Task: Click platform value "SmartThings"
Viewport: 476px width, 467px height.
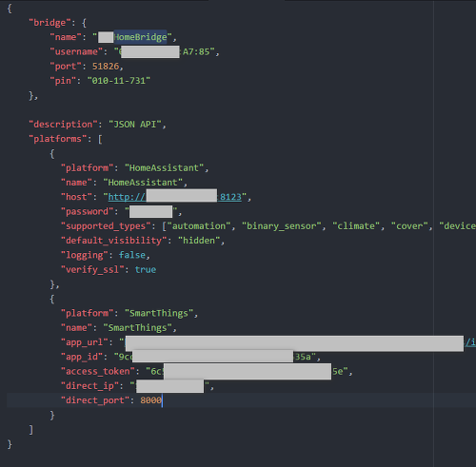Action: 159,313
